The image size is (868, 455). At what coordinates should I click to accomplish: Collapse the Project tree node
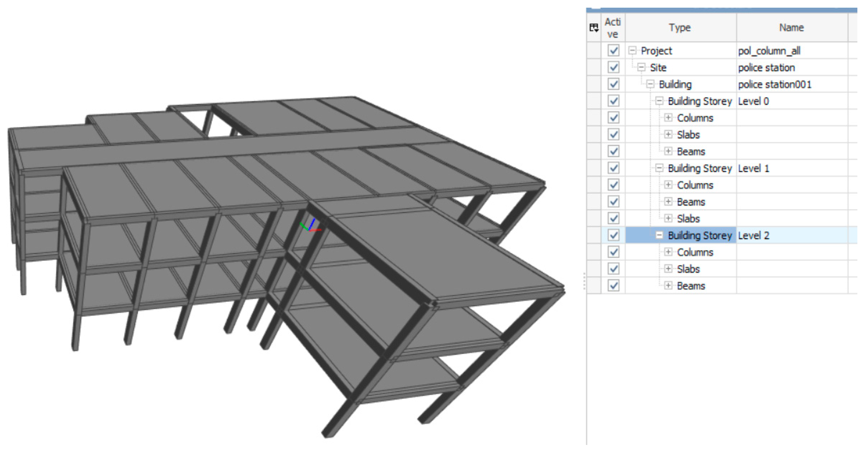click(632, 50)
